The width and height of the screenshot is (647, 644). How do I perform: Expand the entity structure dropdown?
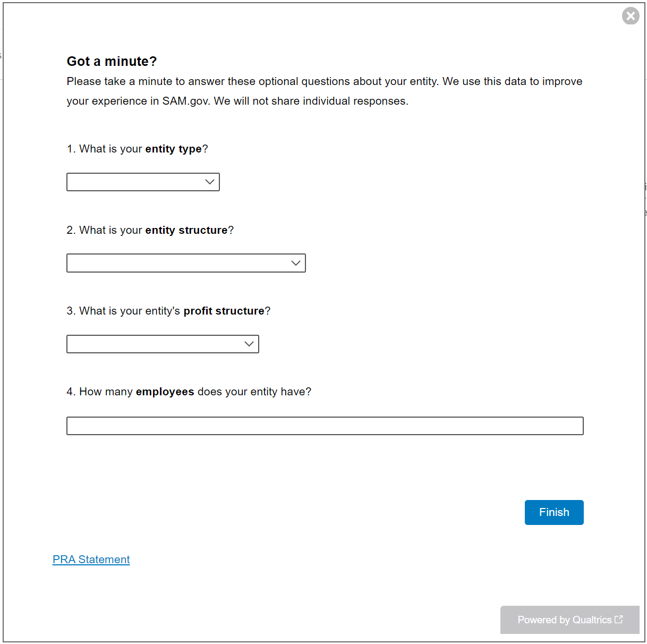tap(186, 263)
